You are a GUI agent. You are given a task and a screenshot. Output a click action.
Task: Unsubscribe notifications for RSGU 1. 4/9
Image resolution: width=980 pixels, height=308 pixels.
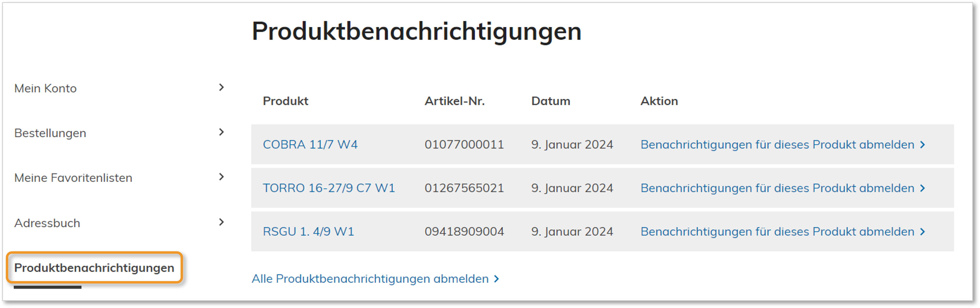pos(777,232)
